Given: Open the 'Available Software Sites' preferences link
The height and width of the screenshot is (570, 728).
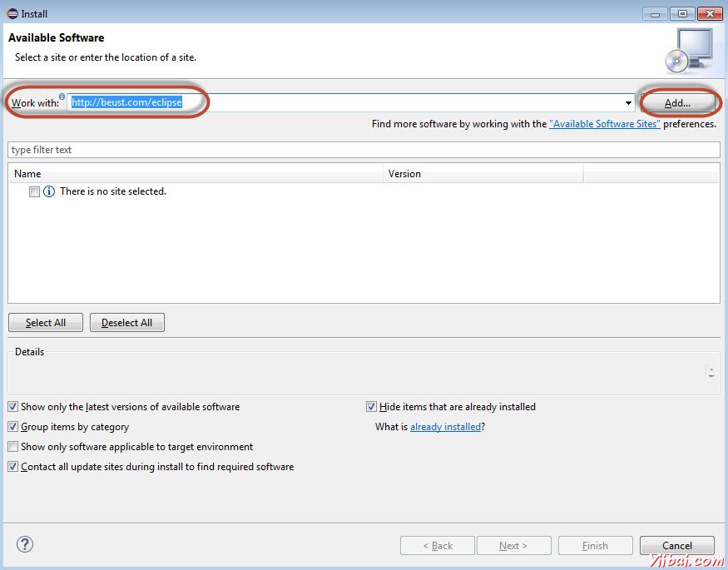Looking at the screenshot, I should point(605,123).
